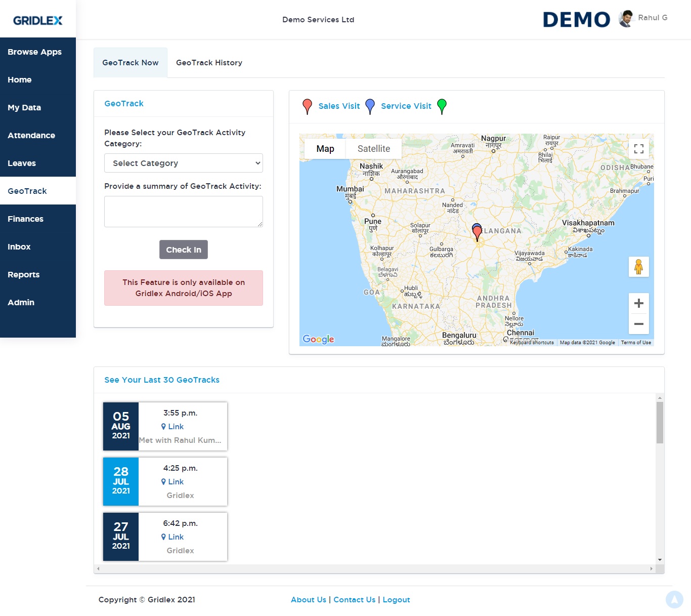Click the red Sales Visit pin icon
The width and height of the screenshot is (691, 616).
[x=307, y=106]
